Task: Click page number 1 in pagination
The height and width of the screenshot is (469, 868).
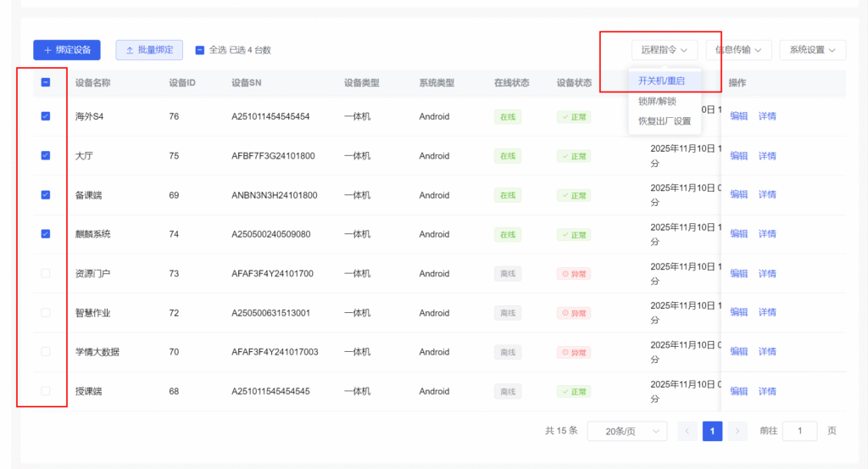Action: tap(712, 431)
